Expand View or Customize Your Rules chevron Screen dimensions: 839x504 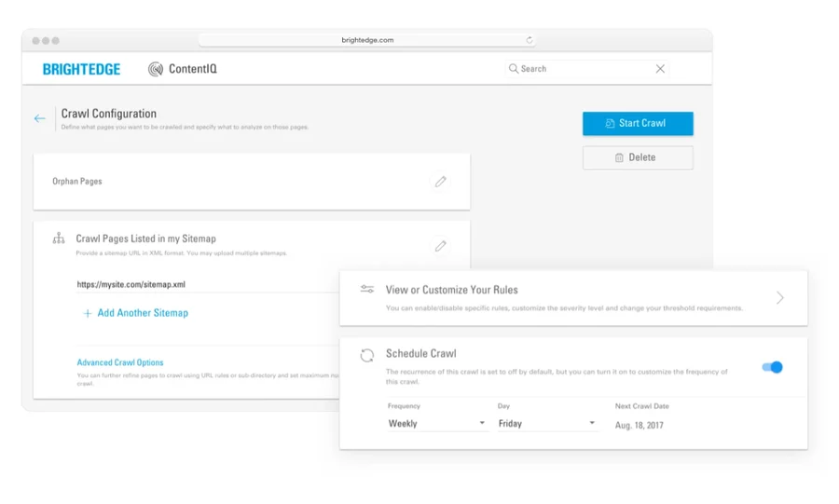pyautogui.click(x=780, y=298)
